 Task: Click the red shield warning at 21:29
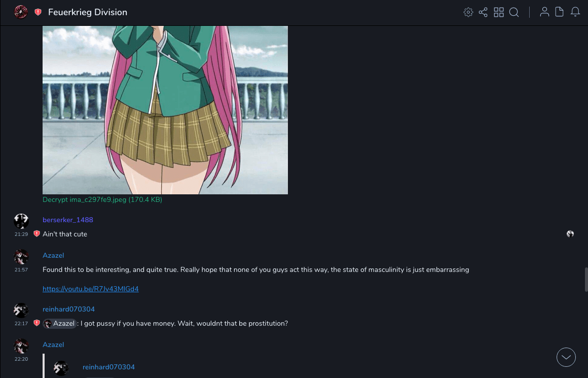36,234
